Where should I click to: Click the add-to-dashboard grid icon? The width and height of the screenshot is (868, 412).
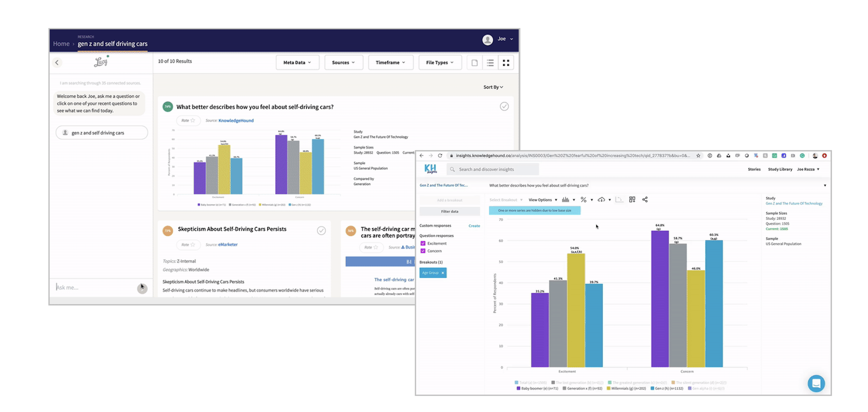(632, 199)
